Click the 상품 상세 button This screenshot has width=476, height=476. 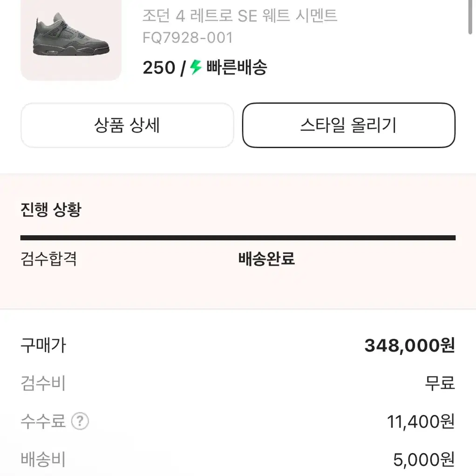[127, 125]
